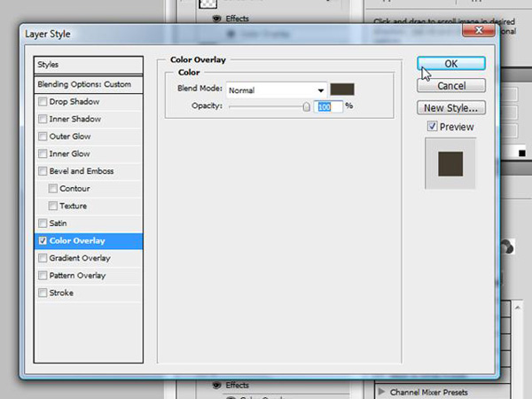
Task: Toggle the Effects eye icon above dialog
Action: [x=216, y=19]
